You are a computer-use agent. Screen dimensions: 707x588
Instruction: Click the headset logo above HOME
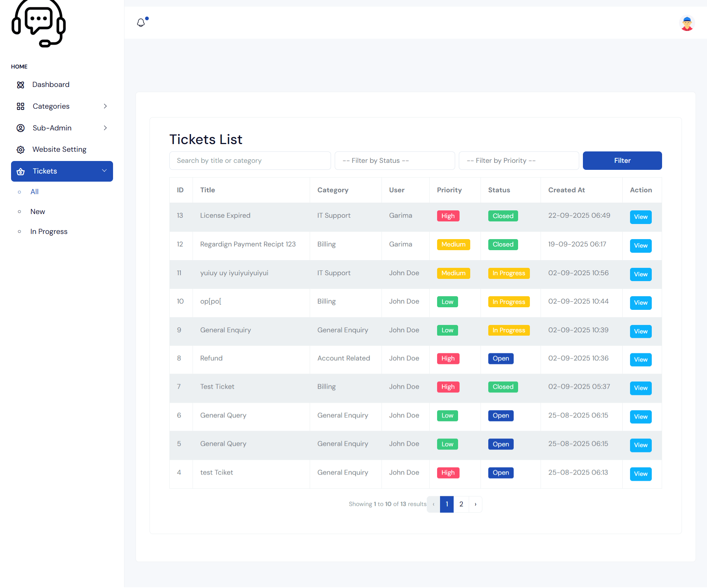click(38, 24)
